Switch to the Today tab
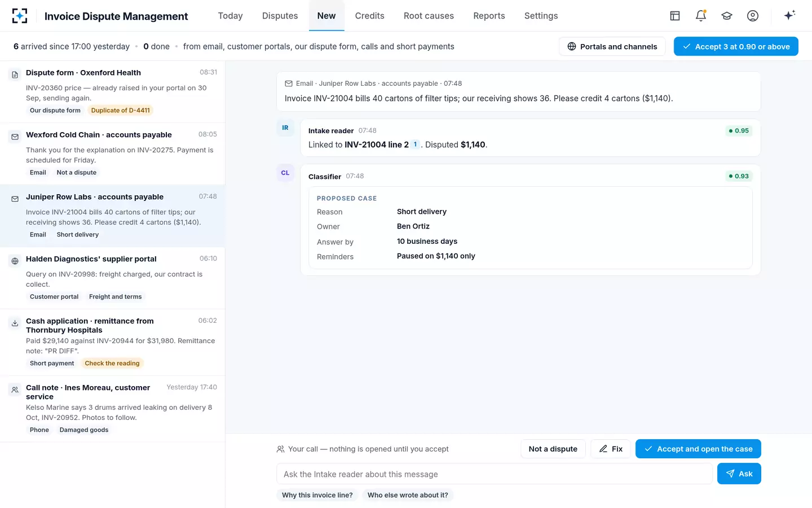Screen dimensions: 812x508 tap(230, 16)
